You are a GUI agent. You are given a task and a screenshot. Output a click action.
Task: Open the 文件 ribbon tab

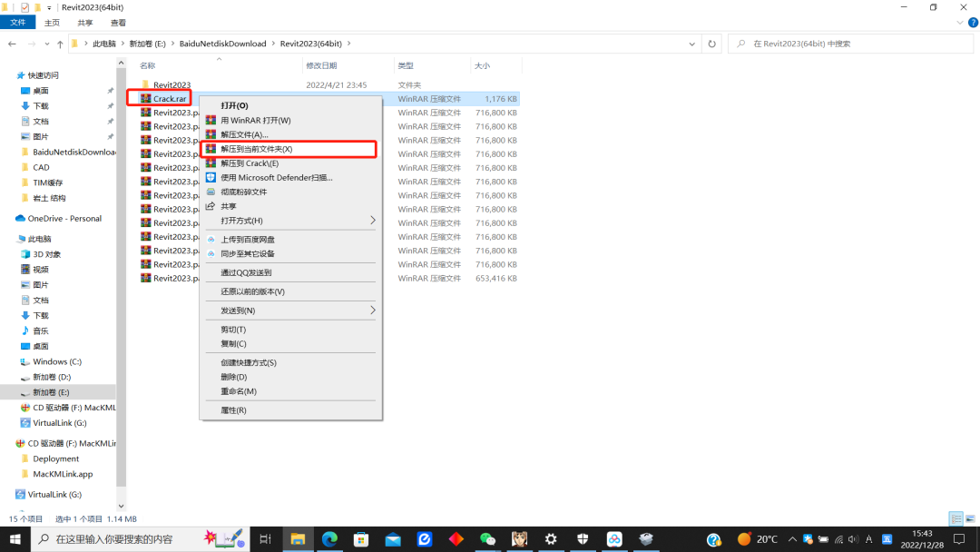tap(17, 23)
